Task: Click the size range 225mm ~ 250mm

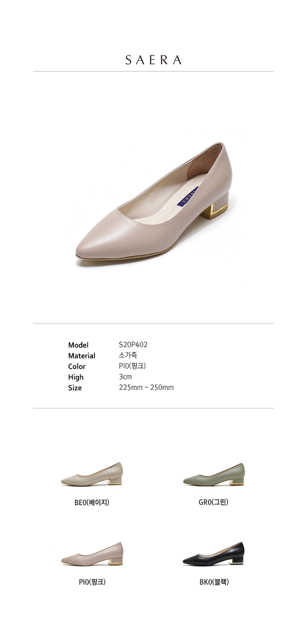Action: 146,388
